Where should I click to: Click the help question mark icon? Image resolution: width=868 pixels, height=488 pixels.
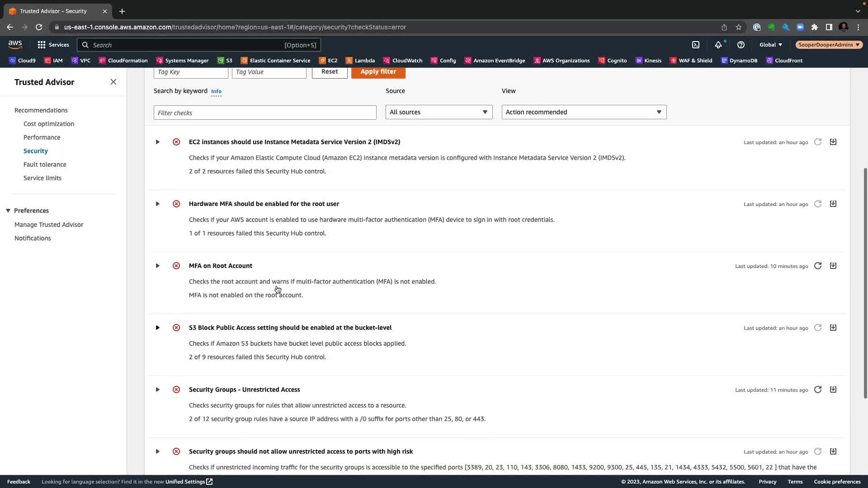[x=741, y=45]
